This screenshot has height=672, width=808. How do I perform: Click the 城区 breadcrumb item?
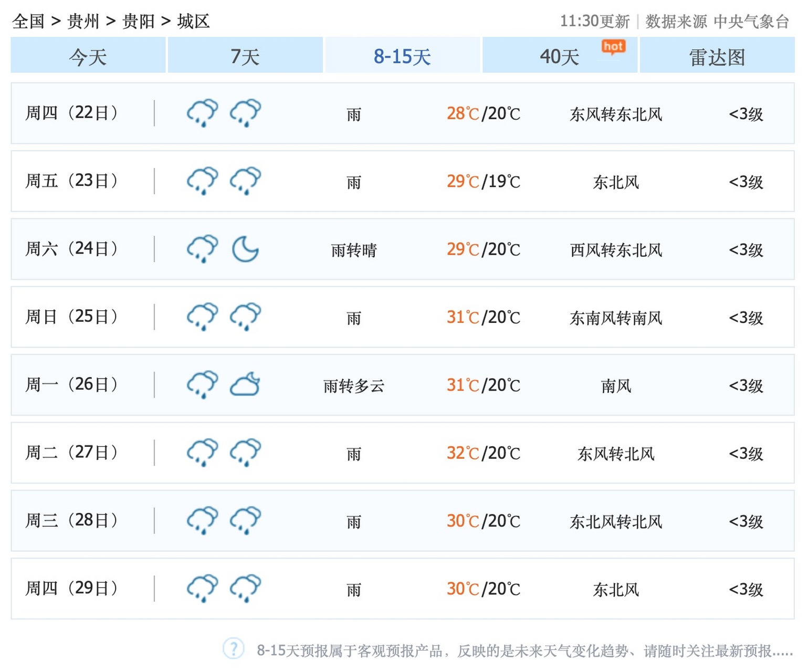tap(193, 22)
